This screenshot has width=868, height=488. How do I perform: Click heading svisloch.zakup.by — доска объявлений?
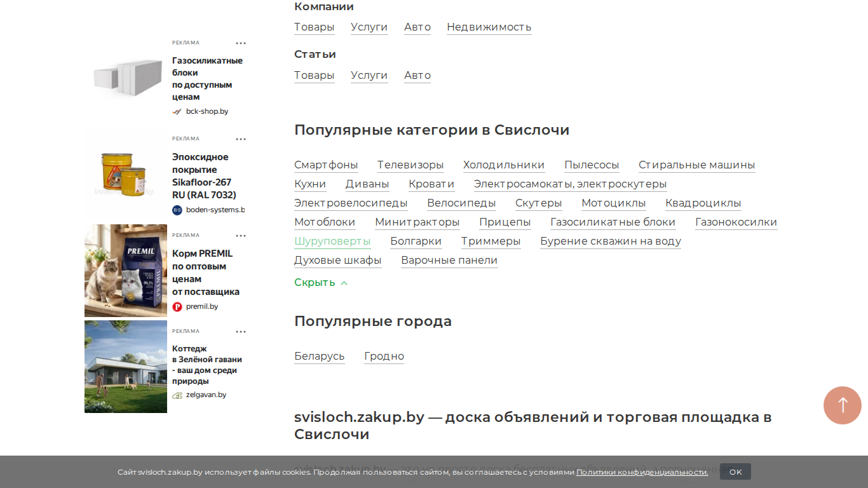pos(532,426)
